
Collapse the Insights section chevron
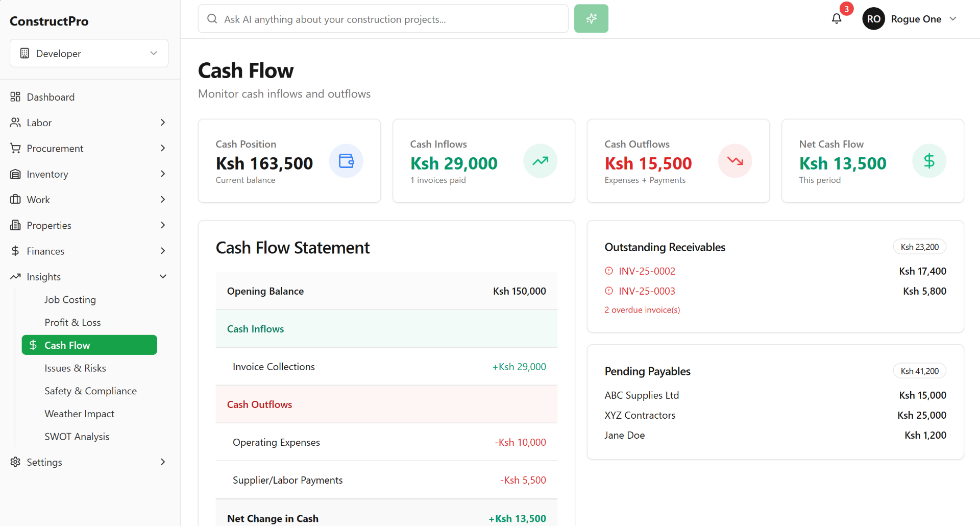[162, 276]
